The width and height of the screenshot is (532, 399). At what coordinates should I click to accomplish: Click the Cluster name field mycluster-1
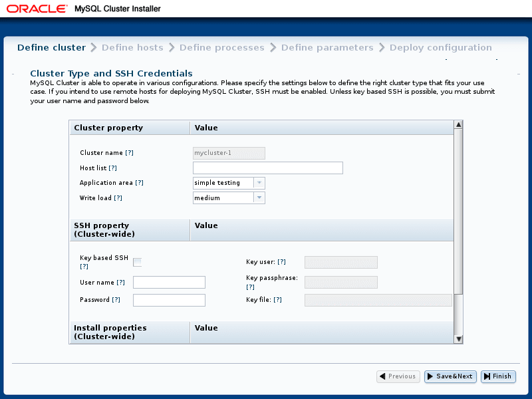coord(229,153)
